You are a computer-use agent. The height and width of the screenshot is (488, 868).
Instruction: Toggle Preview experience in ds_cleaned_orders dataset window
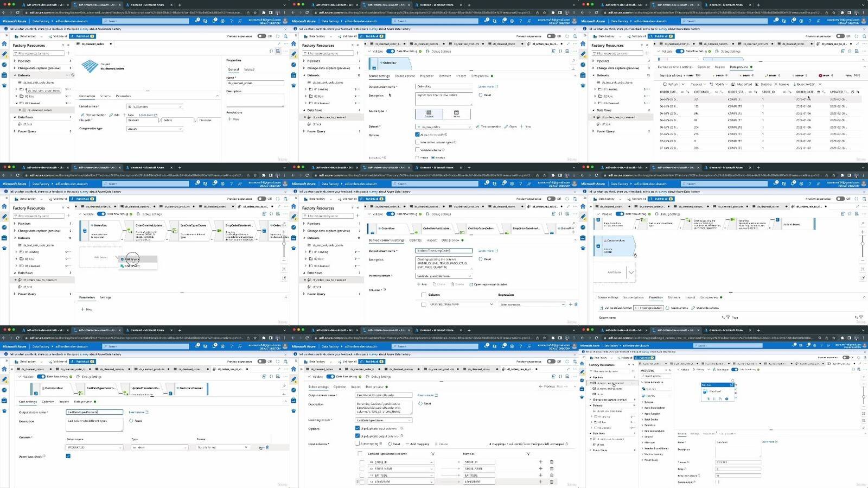[x=262, y=36]
